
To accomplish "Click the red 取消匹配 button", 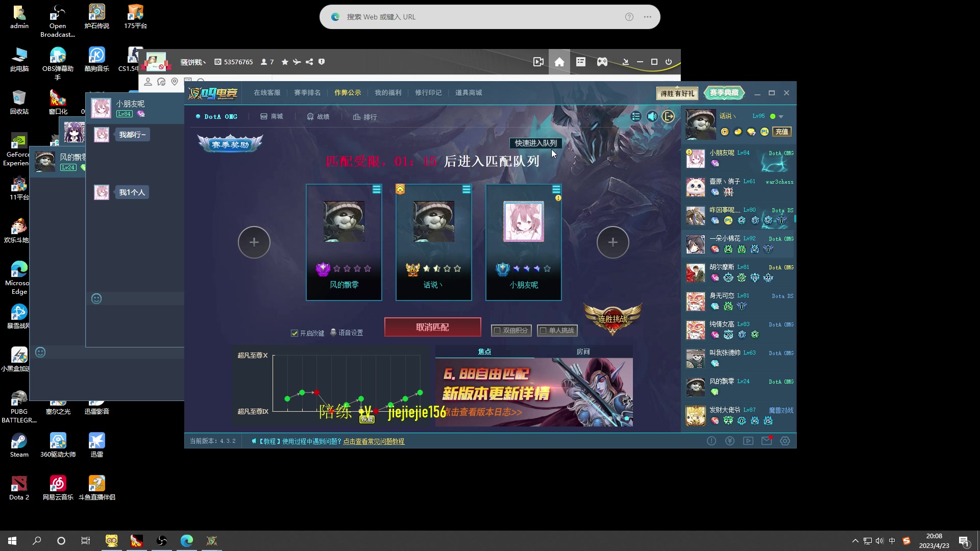I will click(432, 327).
